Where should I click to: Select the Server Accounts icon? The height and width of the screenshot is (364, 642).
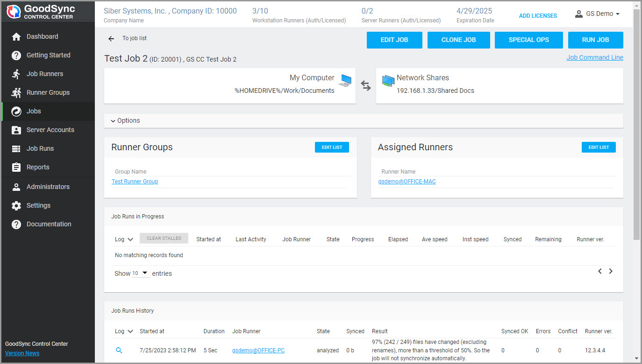click(16, 130)
